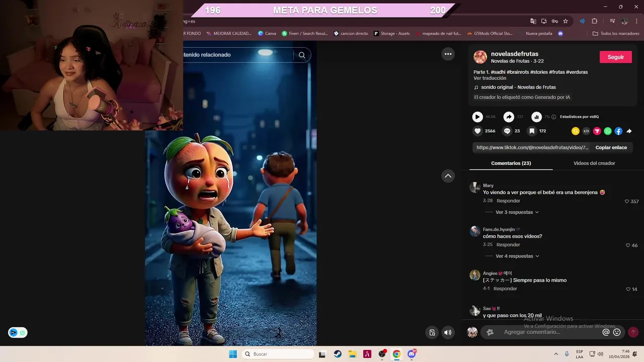Like Fans.de.hyunjin comment with 46 likes

pyautogui.click(x=628, y=245)
